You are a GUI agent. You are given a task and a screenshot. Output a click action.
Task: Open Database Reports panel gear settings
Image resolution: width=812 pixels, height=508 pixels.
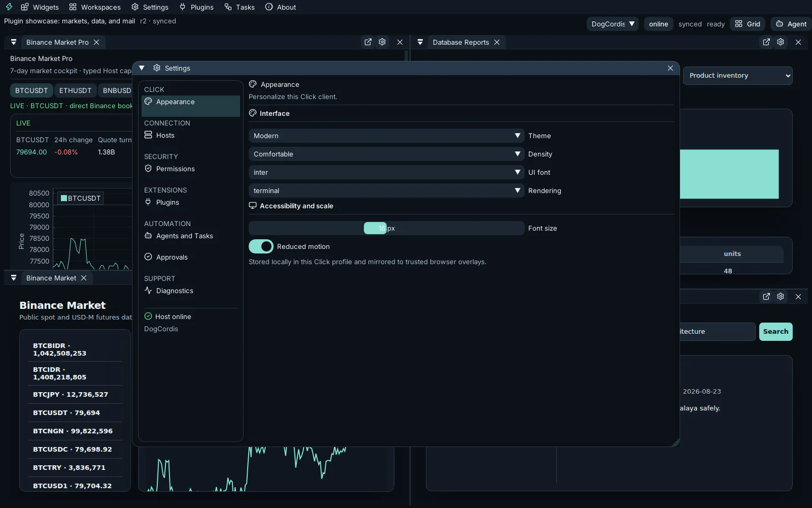tap(781, 42)
